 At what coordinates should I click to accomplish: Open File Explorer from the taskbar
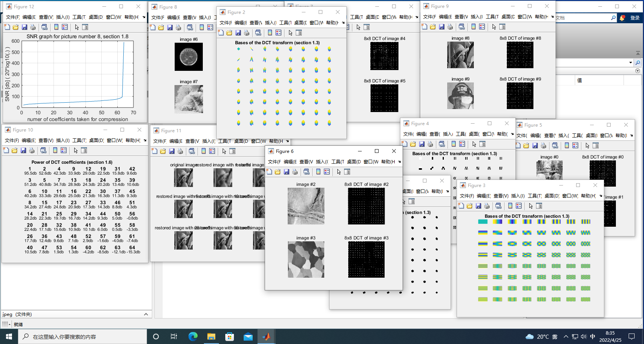211,337
